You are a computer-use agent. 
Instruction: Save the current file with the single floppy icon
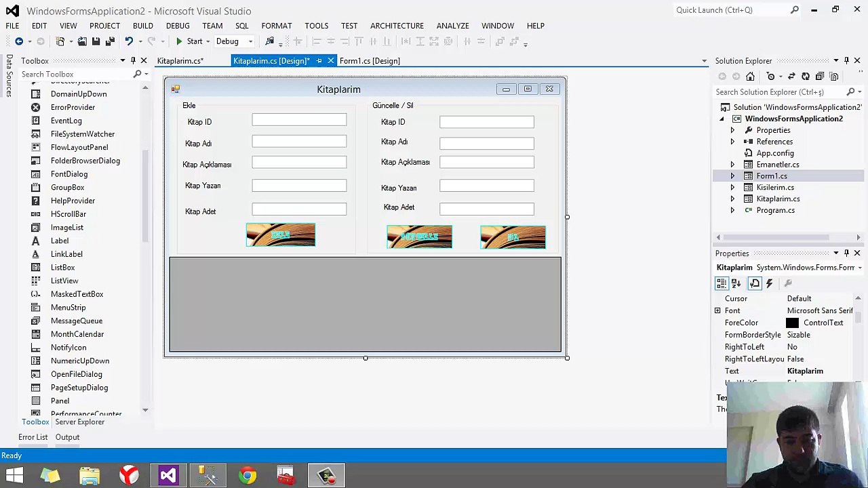point(96,41)
